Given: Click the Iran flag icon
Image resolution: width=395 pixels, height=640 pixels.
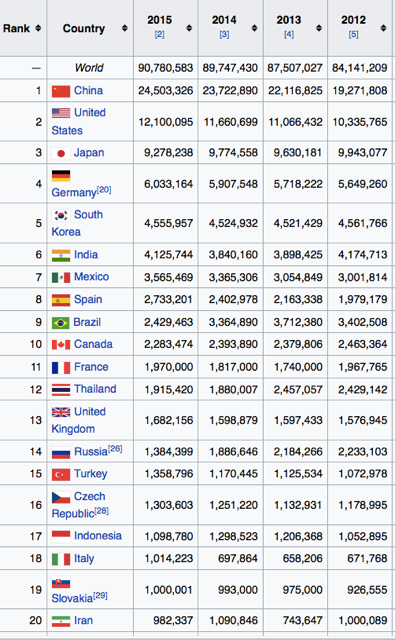Looking at the screenshot, I should tap(61, 621).
